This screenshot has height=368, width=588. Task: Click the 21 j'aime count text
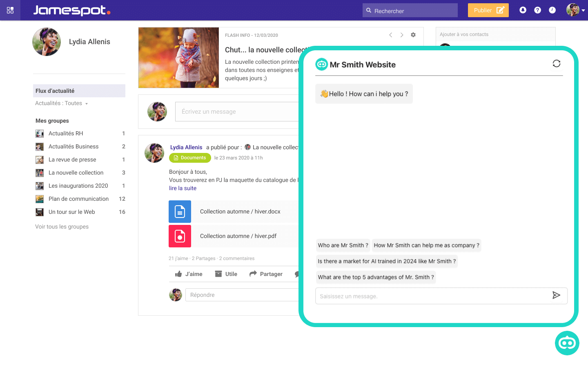click(x=178, y=258)
